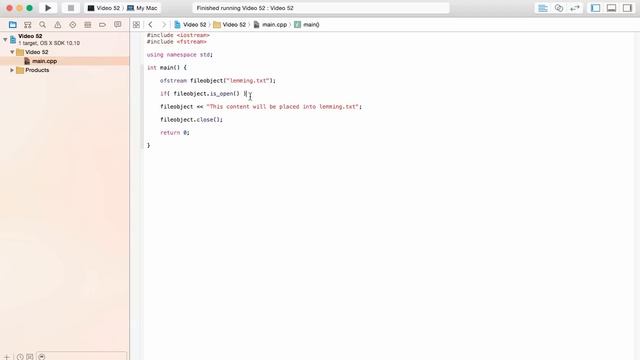Select the Video 52 project row
This screenshot has width=640, height=360.
point(64,39)
